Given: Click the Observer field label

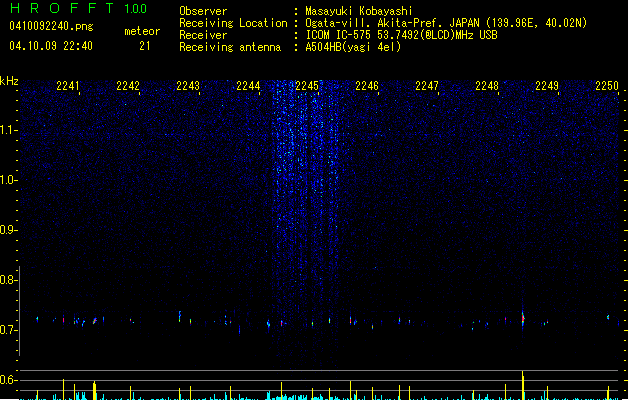Looking at the screenshot, I should (x=203, y=11).
